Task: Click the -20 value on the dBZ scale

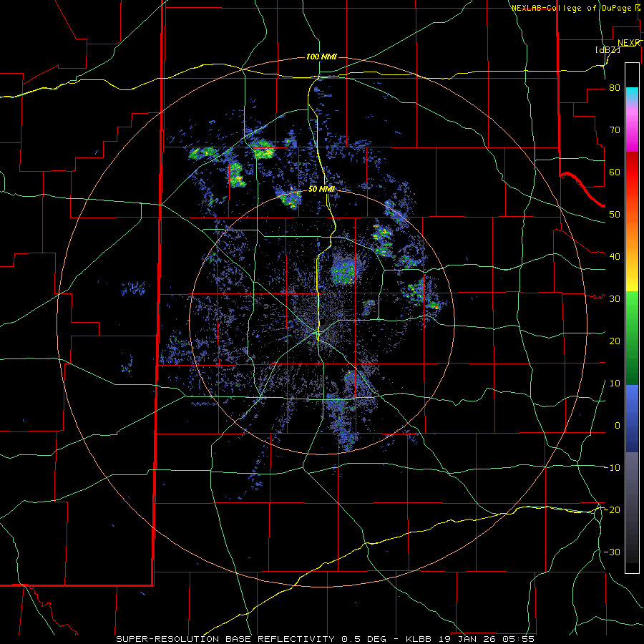Action: [612, 510]
